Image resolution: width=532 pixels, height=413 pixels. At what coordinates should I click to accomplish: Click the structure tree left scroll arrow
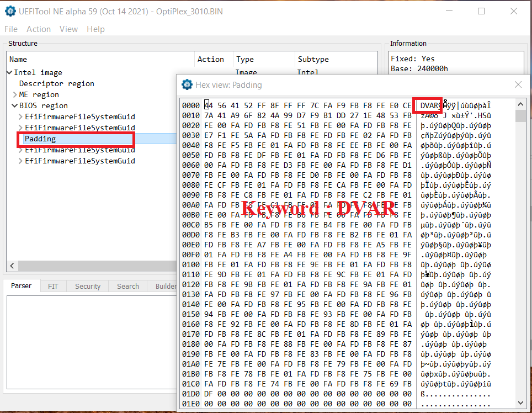click(x=12, y=266)
